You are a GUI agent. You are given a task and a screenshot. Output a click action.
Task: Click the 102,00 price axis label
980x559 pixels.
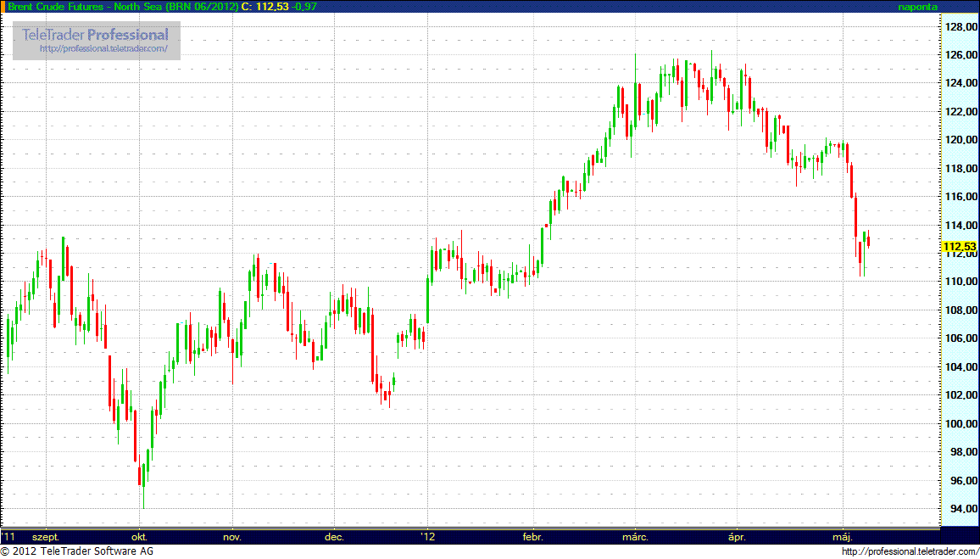click(961, 395)
